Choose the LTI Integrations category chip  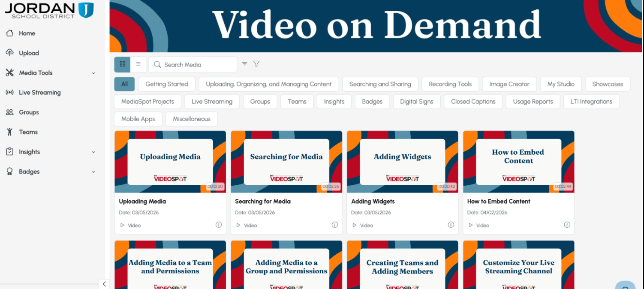click(x=591, y=102)
